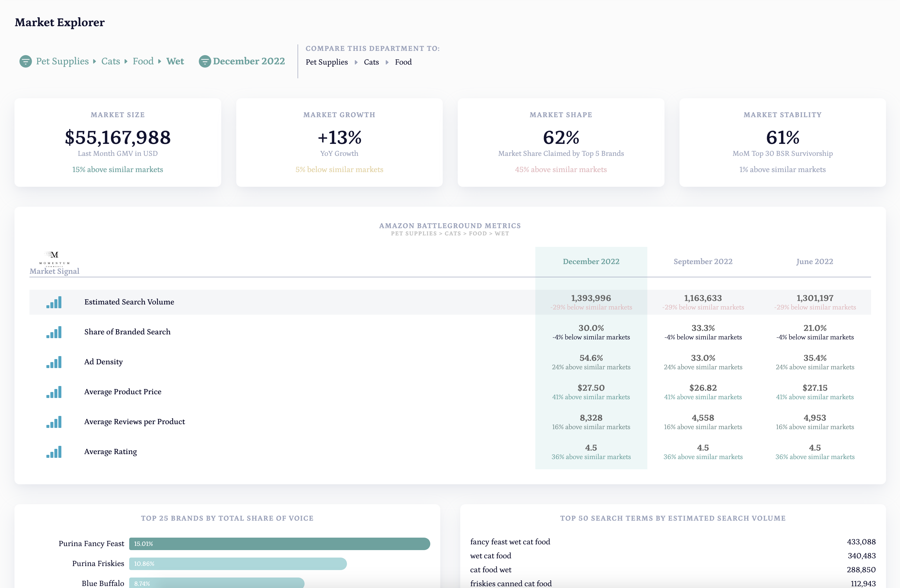Click the bar chart icon for Ad Density
This screenshot has width=900, height=588.
[54, 362]
